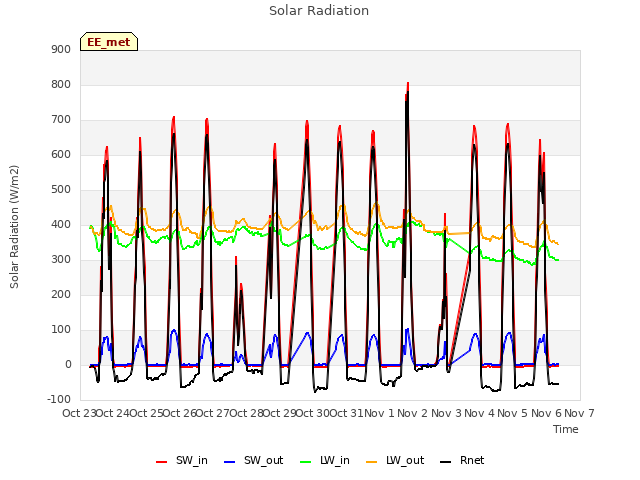
Task: Click the Solar Radiation chart title
Action: click(x=319, y=11)
